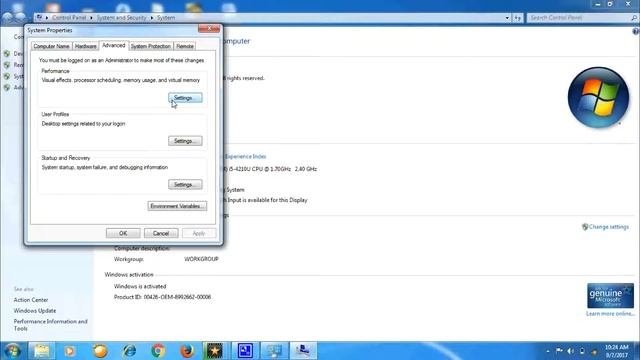Click Learn more online link
This screenshot has width=640, height=360.
tap(610, 313)
